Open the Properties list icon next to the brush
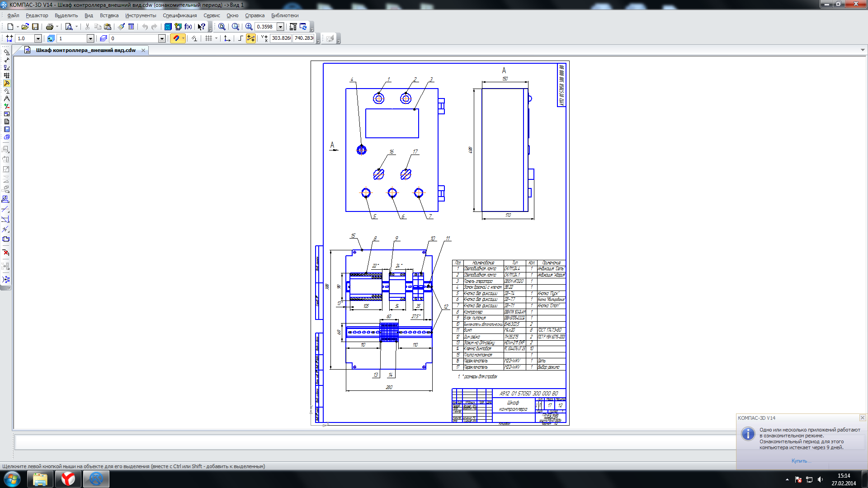The width and height of the screenshot is (868, 488). click(131, 27)
